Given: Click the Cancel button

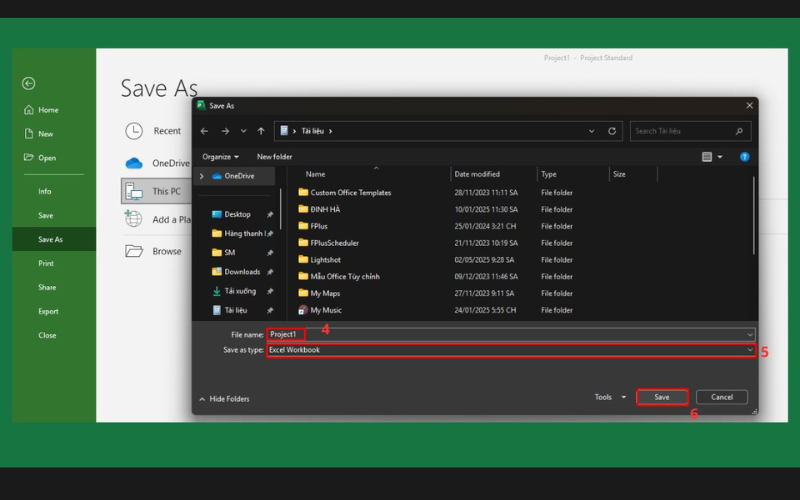Looking at the screenshot, I should (721, 397).
